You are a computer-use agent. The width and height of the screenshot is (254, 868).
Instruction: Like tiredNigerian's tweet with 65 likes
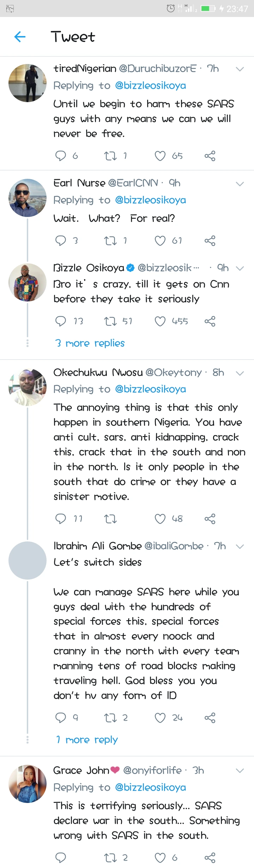click(160, 156)
